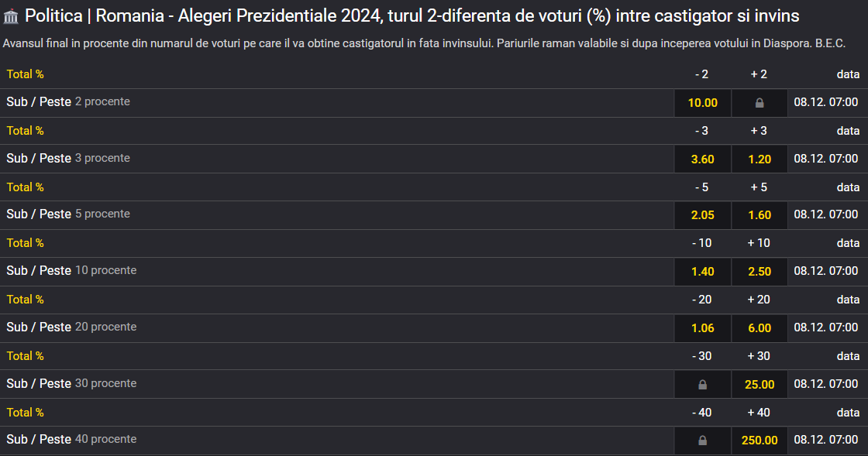Image resolution: width=868 pixels, height=456 pixels.
Task: Select odds 3.60 for under 3 procente
Action: pyautogui.click(x=702, y=159)
